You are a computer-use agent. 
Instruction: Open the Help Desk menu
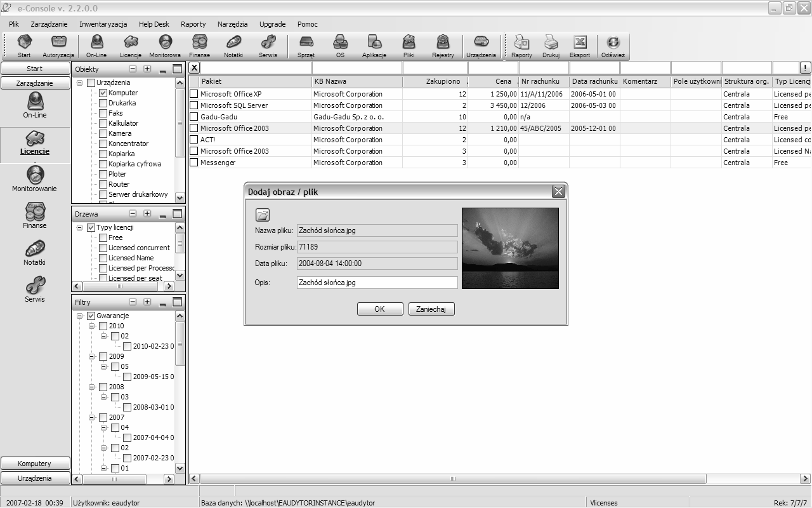[x=154, y=24]
